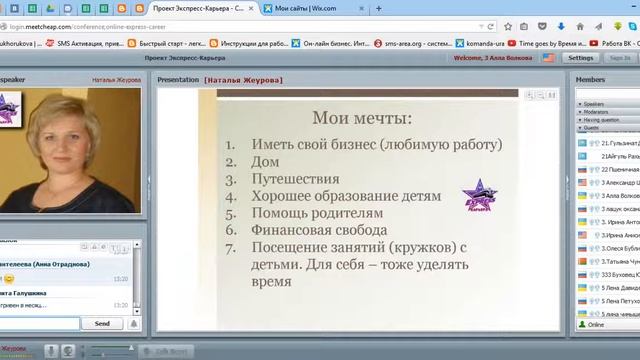Open the komanda-ura bookmark

(x=480, y=43)
